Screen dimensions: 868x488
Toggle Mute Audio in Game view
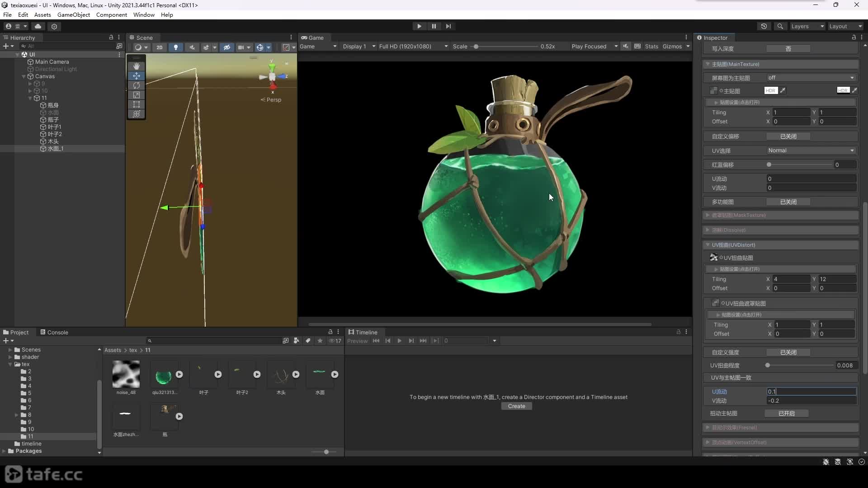626,47
